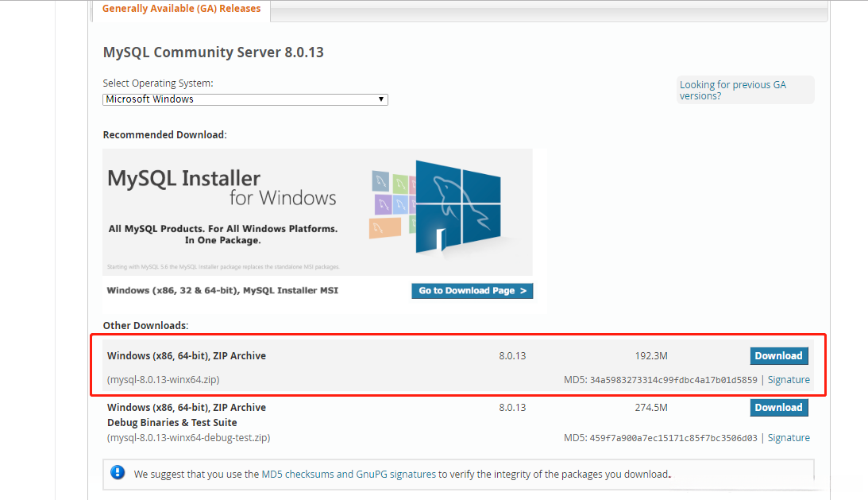Click the blue info exclamation icon
Image resolution: width=868 pixels, height=500 pixels.
click(x=118, y=472)
